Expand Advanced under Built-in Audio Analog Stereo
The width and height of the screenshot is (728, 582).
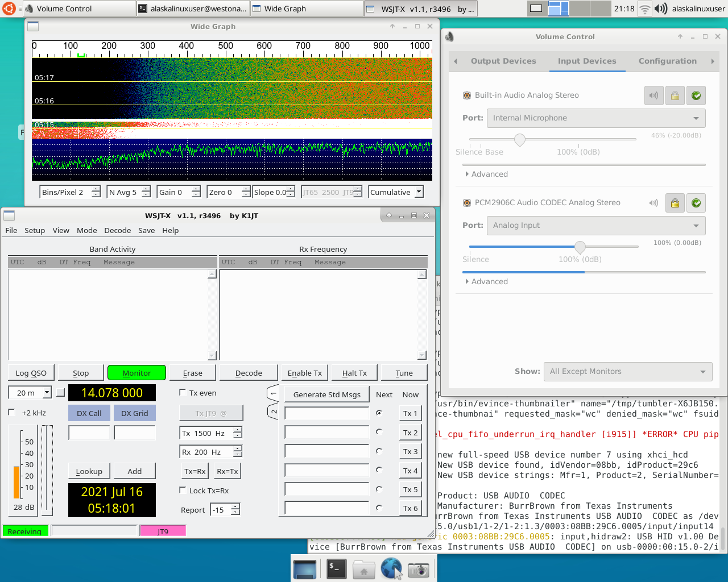[486, 174]
